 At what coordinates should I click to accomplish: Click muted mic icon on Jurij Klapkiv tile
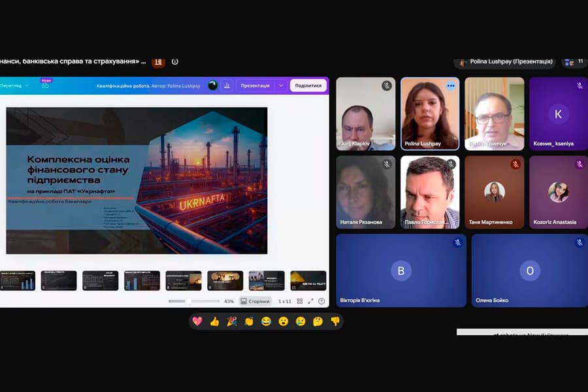387,86
